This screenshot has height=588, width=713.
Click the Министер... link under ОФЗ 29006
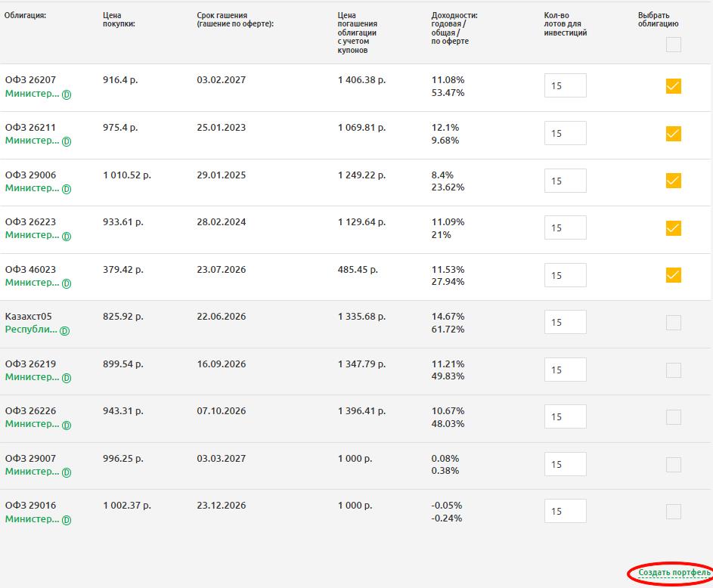[32, 188]
